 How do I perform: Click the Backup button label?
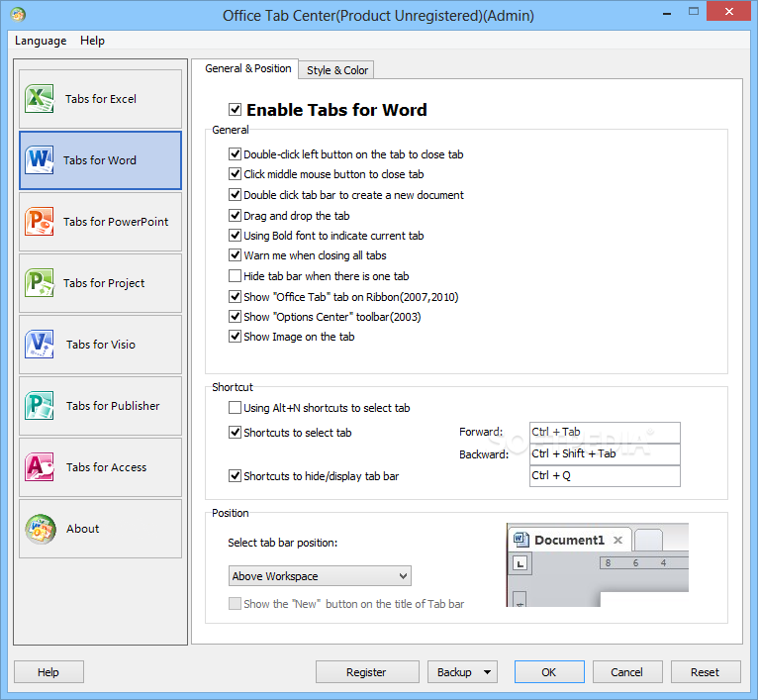tap(454, 672)
